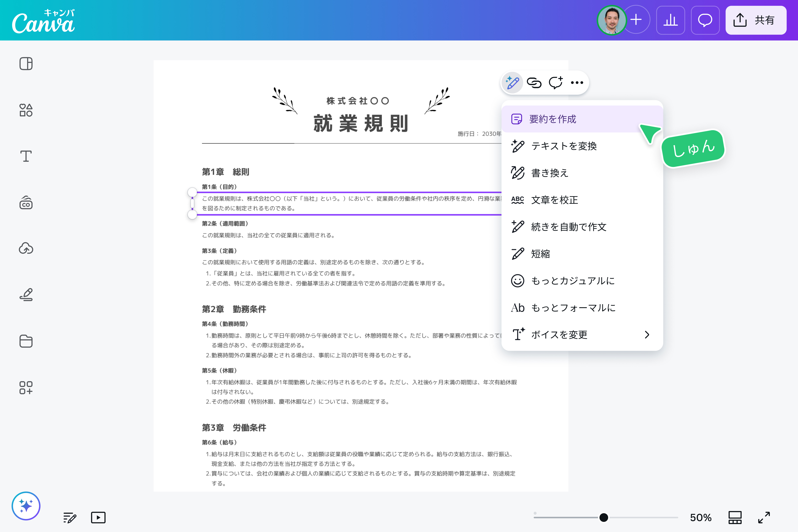The image size is (798, 532).
Task: Select もっとカジュアルに menu item
Action: (582, 281)
